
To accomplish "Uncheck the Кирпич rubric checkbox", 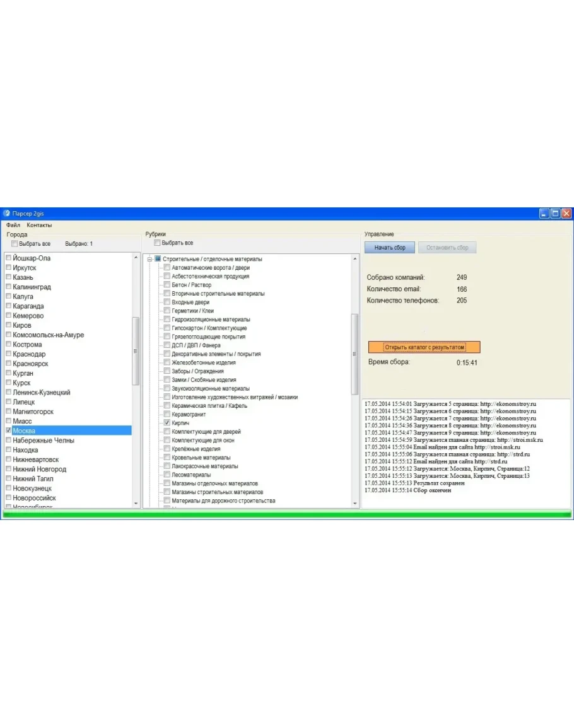I will click(167, 423).
